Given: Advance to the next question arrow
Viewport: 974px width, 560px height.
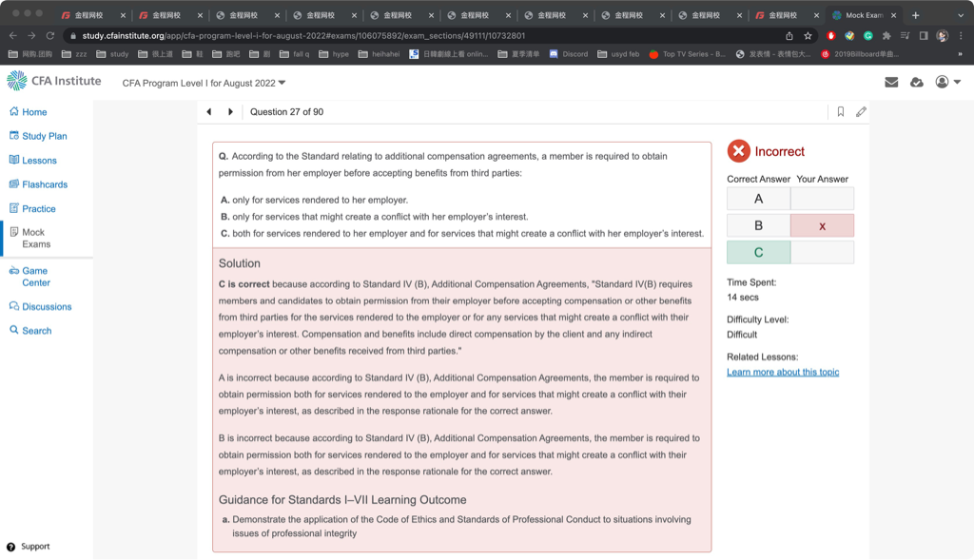Looking at the screenshot, I should click(230, 112).
